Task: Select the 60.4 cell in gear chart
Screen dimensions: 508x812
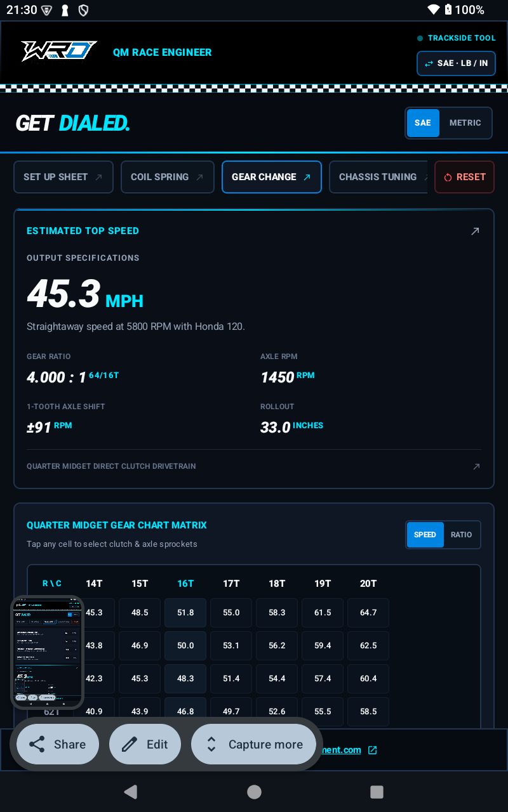Action: (x=368, y=679)
